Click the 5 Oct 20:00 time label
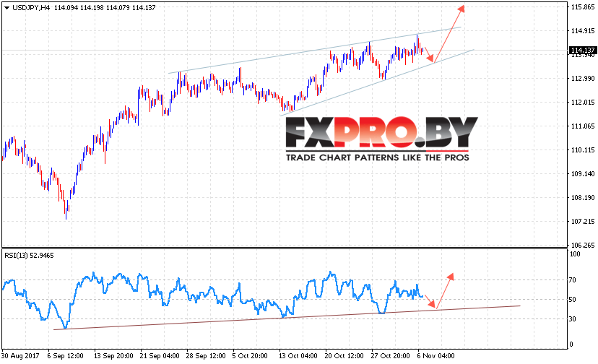 point(250,355)
